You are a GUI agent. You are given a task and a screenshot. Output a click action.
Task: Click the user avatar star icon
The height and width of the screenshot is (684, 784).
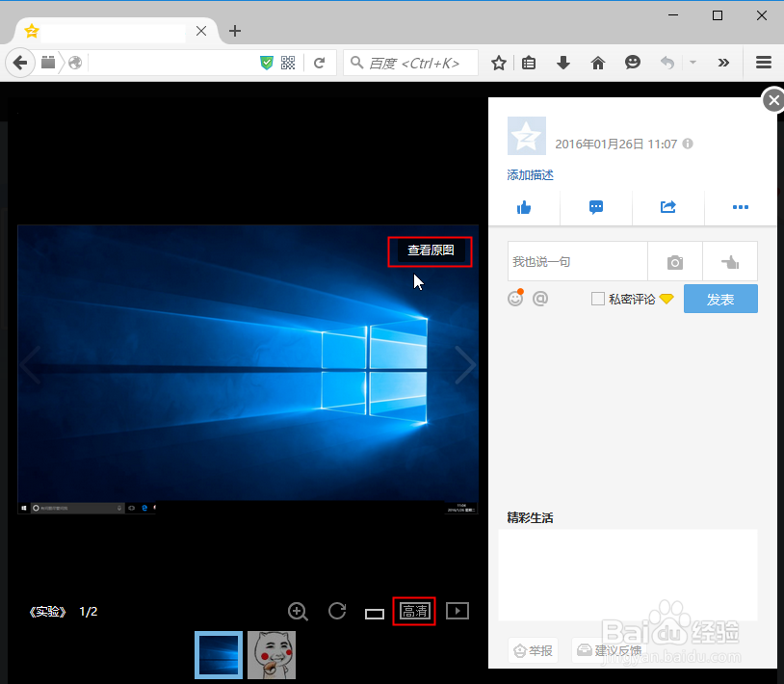coord(527,136)
